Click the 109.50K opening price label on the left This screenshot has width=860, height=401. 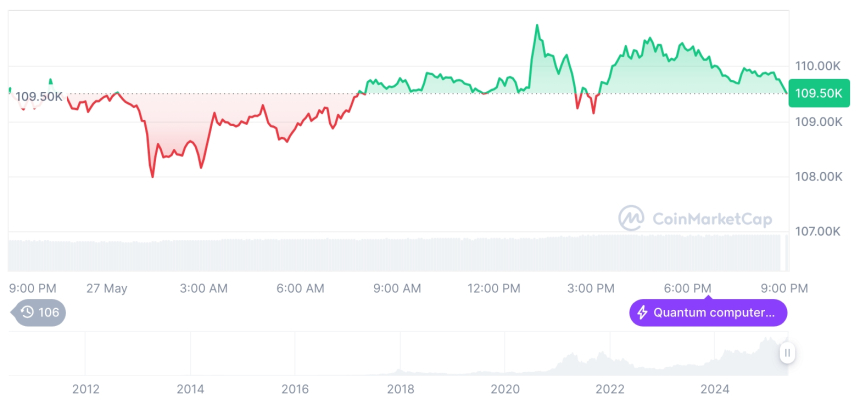(40, 96)
